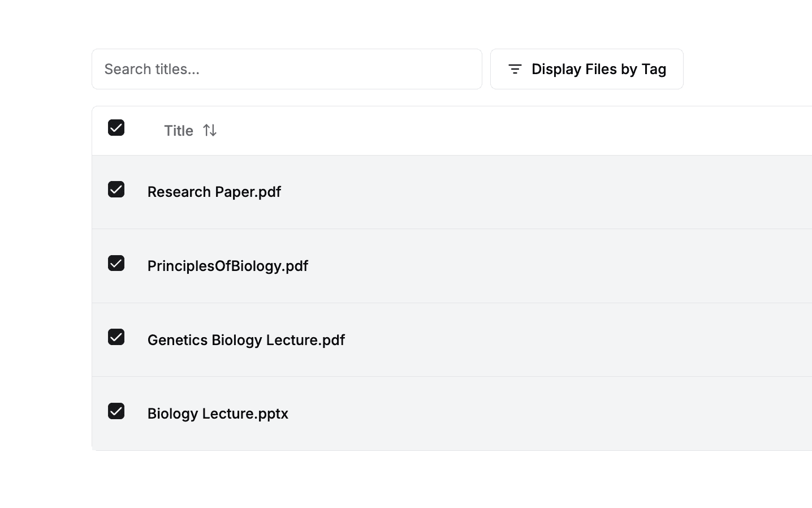
Task: Click the blank page area below the file table
Action: 396,481
